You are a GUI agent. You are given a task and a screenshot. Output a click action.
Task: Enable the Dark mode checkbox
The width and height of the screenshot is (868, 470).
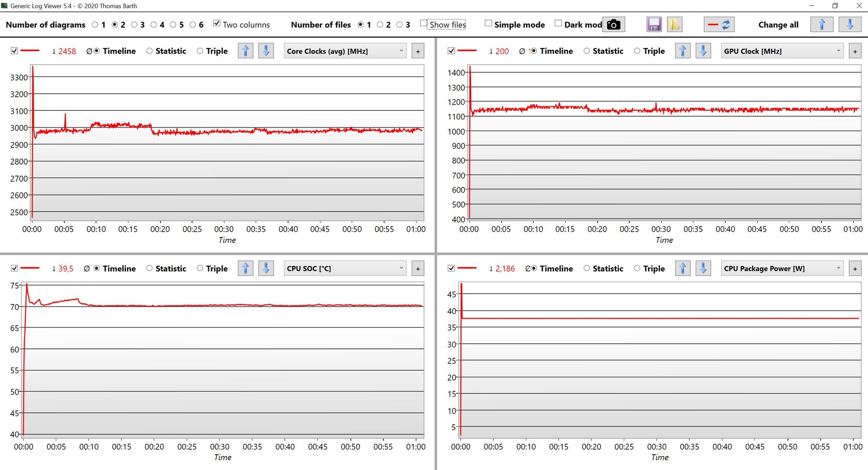pos(558,24)
